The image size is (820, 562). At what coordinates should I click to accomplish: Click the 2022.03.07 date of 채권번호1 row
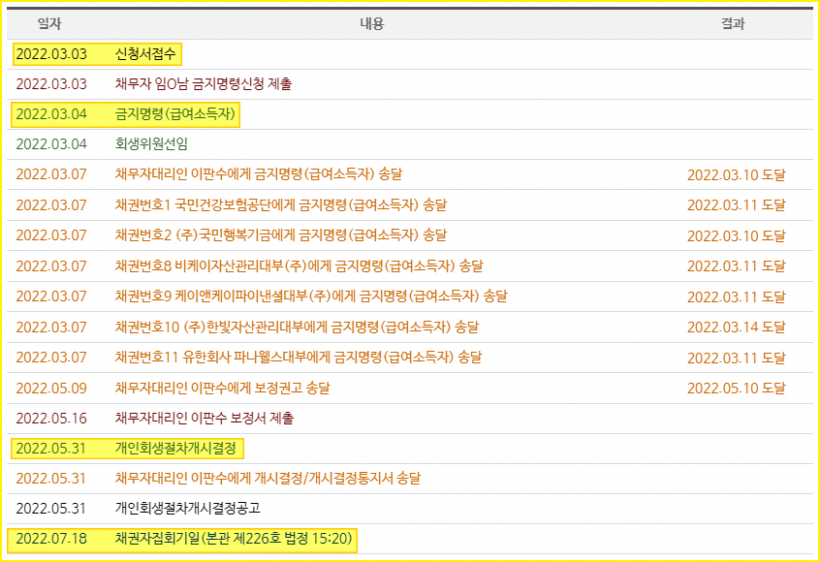[51, 204]
